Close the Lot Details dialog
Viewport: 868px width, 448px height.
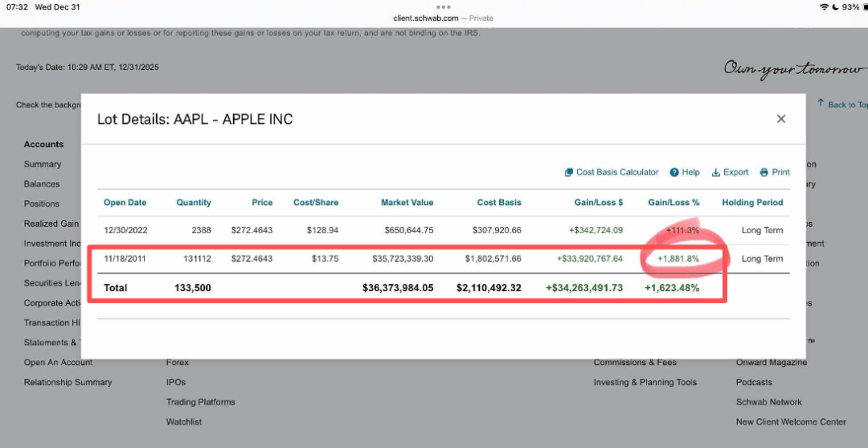point(780,119)
